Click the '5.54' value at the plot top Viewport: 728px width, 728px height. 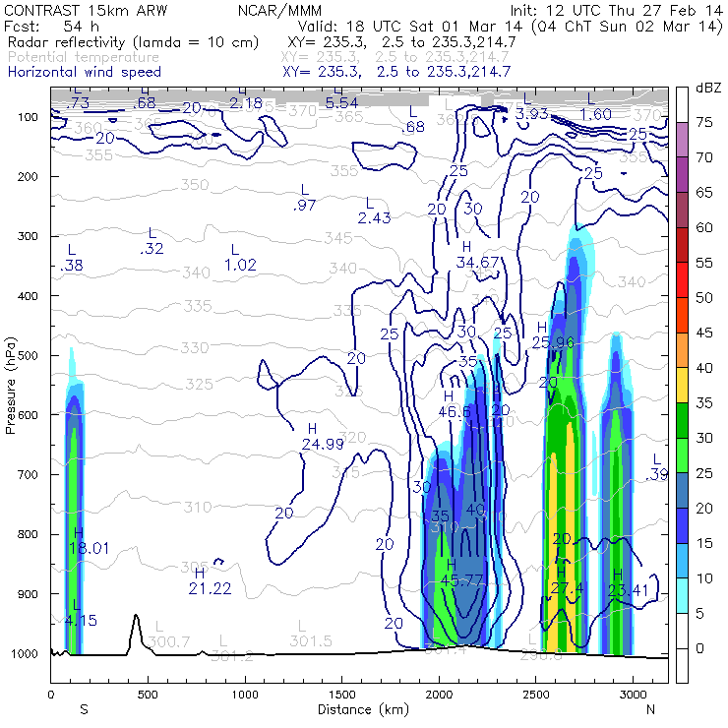tap(341, 102)
